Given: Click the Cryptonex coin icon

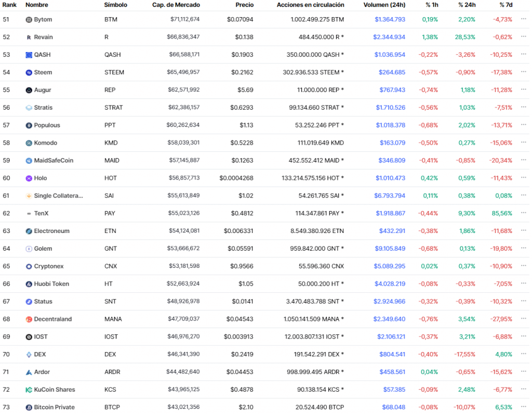Looking at the screenshot, I should coord(29,267).
